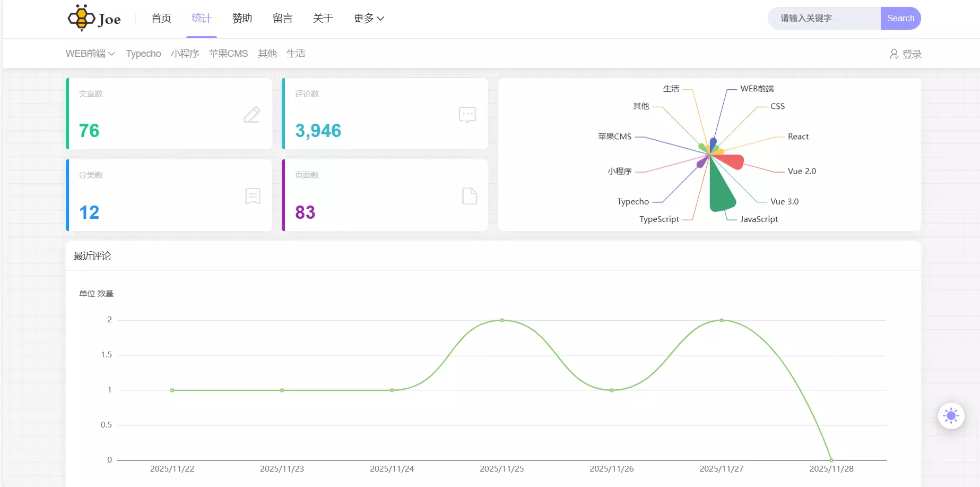Screen dimensions: 980x487
Task: Focus the keyword search input field
Action: pyautogui.click(x=824, y=19)
